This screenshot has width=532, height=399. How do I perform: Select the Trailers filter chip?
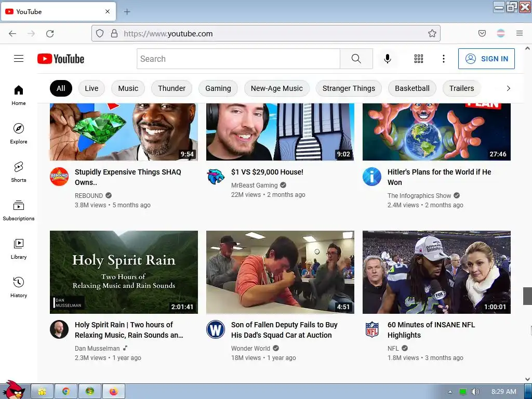pyautogui.click(x=462, y=88)
